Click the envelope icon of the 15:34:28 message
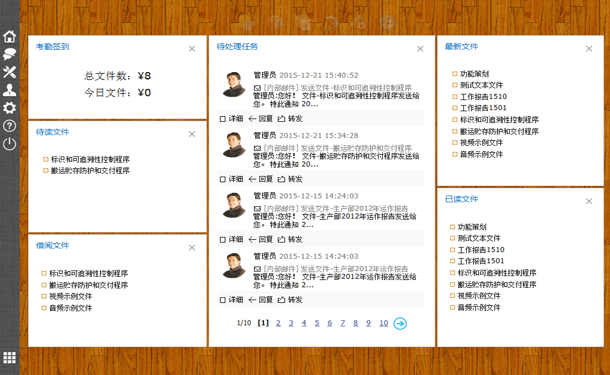Screen dimensions: 610x375 coord(257,148)
